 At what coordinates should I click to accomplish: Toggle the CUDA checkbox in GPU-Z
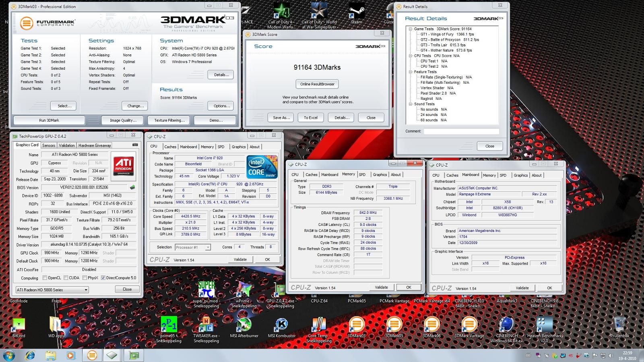coord(66,278)
